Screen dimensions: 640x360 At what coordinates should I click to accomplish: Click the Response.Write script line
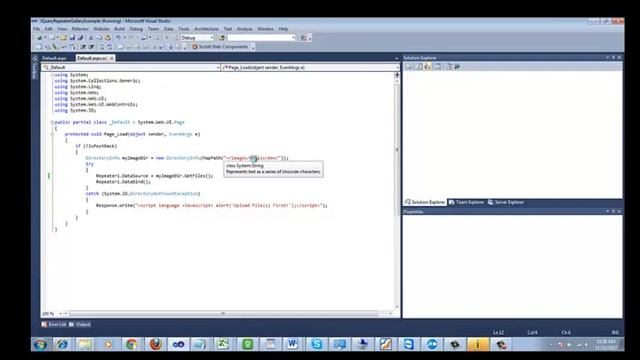212,205
